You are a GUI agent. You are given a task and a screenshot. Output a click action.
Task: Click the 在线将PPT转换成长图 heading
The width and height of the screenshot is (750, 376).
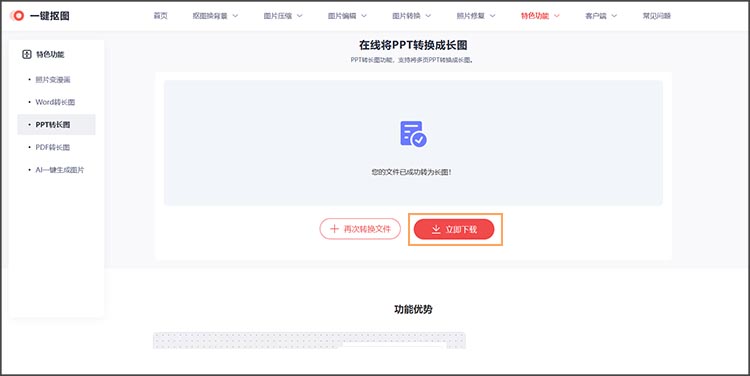(413, 45)
